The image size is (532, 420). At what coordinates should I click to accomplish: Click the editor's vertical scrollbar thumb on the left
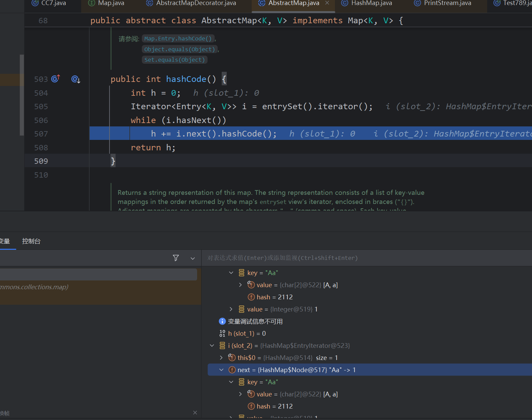pyautogui.click(x=22, y=95)
